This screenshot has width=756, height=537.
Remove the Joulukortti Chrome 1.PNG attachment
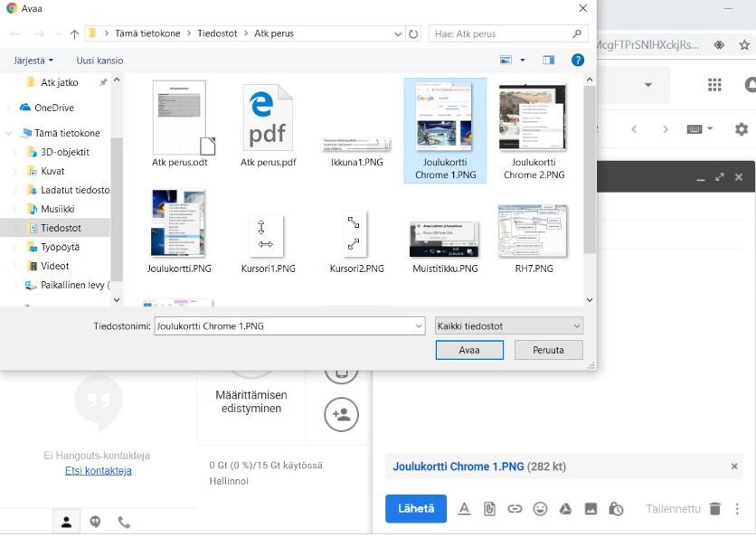(x=734, y=466)
